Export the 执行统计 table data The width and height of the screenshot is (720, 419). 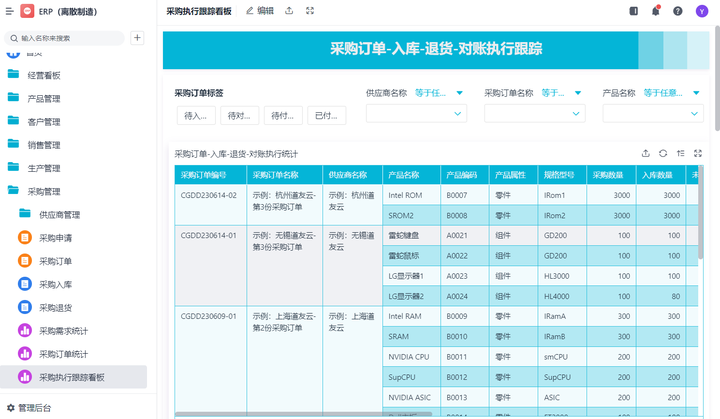click(x=645, y=154)
